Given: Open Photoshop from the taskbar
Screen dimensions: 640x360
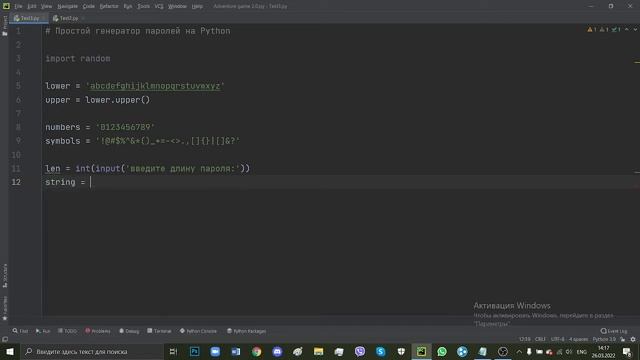Looking at the screenshot, I should pos(195,351).
